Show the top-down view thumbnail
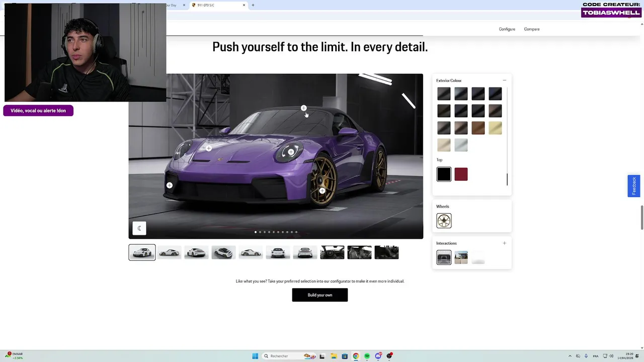Viewport: 644px width, 362px height. point(223,252)
